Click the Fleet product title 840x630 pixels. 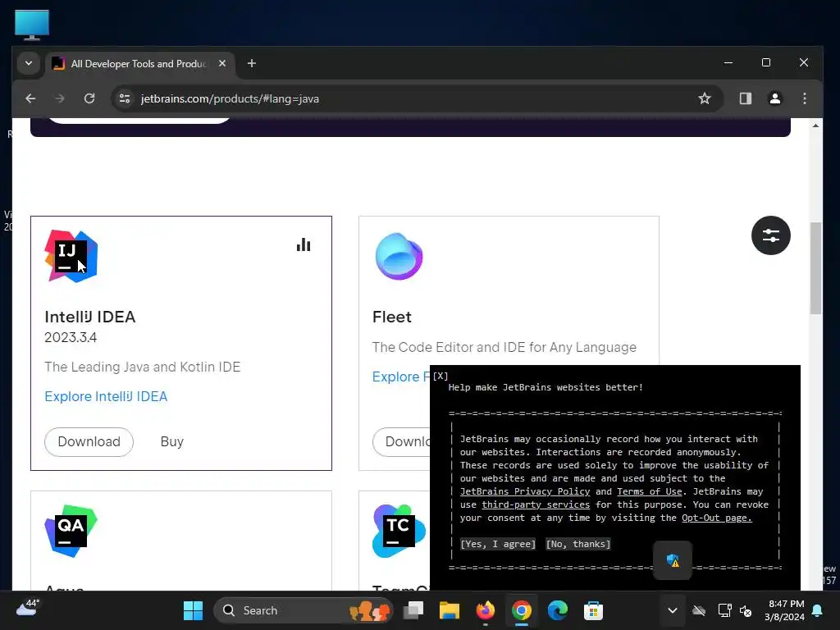[392, 317]
